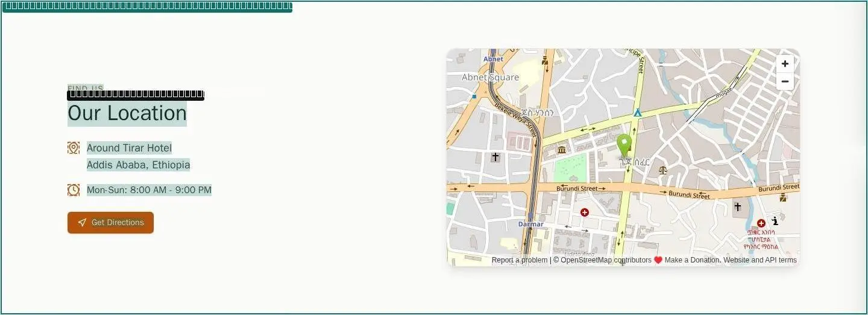Open the Make a Donation link
Screen dimensions: 868x315
692,260
